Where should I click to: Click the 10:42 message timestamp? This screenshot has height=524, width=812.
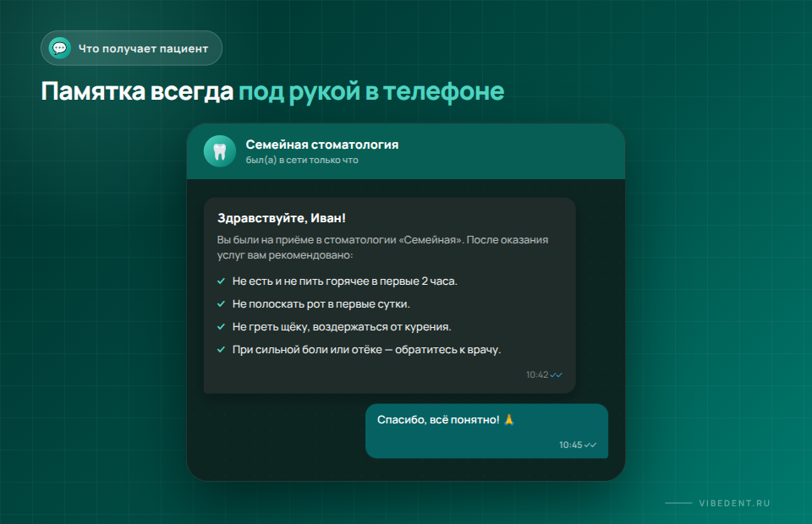pos(537,374)
